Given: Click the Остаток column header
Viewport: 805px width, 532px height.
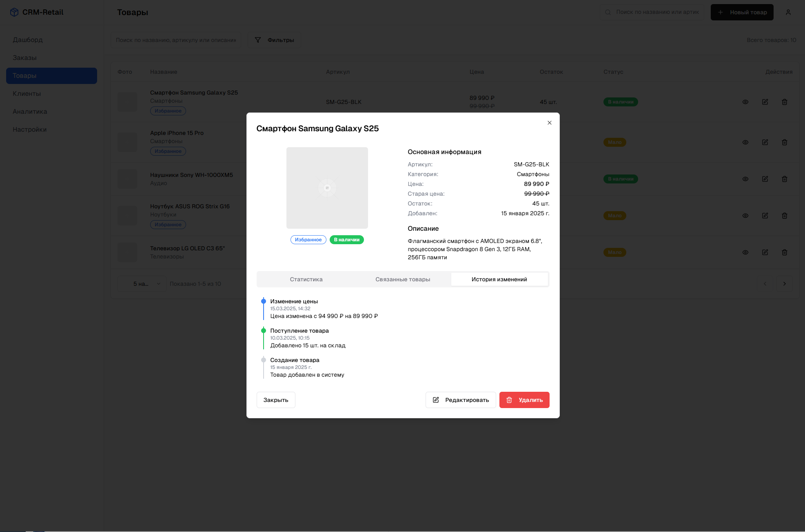Looking at the screenshot, I should coord(551,72).
